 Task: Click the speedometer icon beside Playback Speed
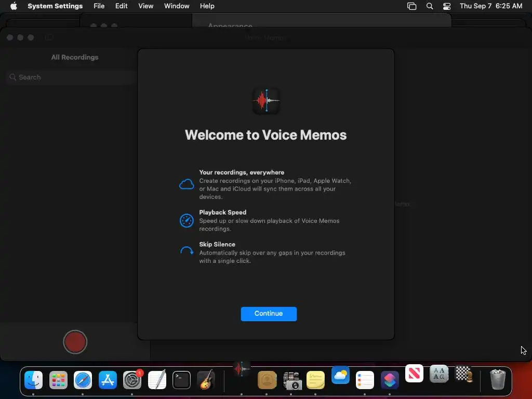[187, 220]
